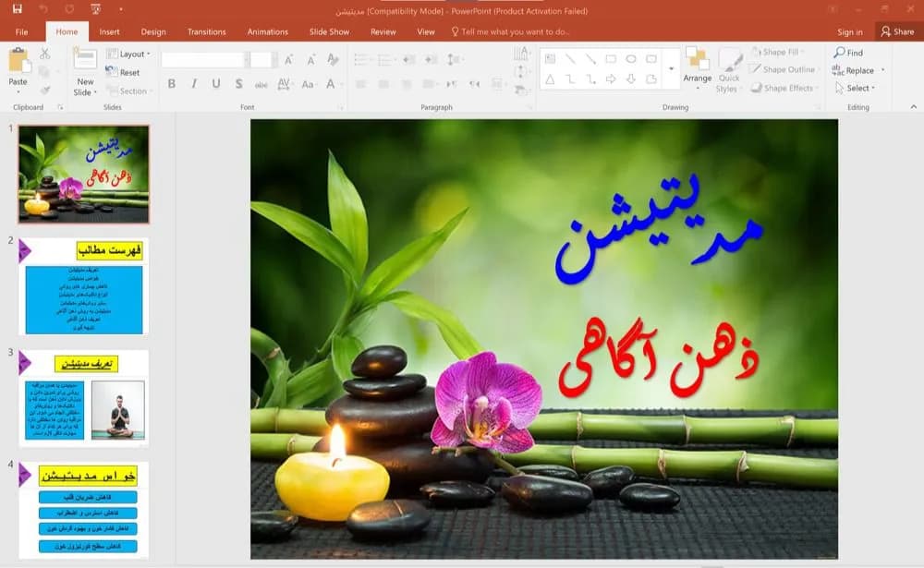Image resolution: width=924 pixels, height=568 pixels.
Task: Click the Save icon in the title bar
Action: tap(17, 9)
